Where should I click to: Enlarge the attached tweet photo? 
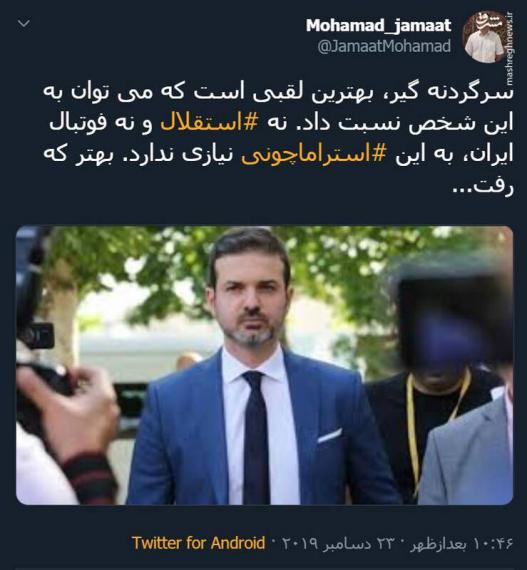(x=264, y=365)
